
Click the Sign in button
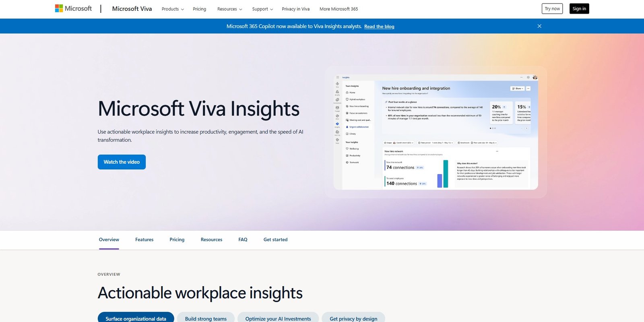pyautogui.click(x=579, y=9)
